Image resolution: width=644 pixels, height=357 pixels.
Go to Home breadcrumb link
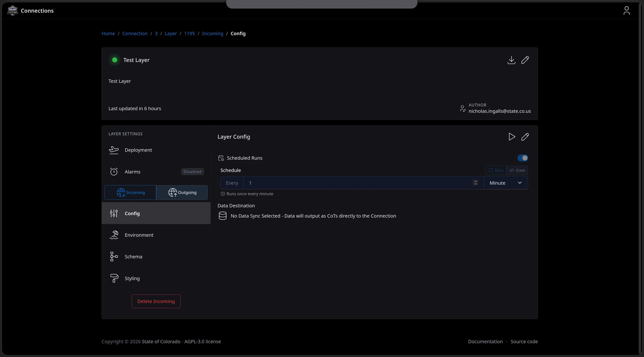click(108, 34)
